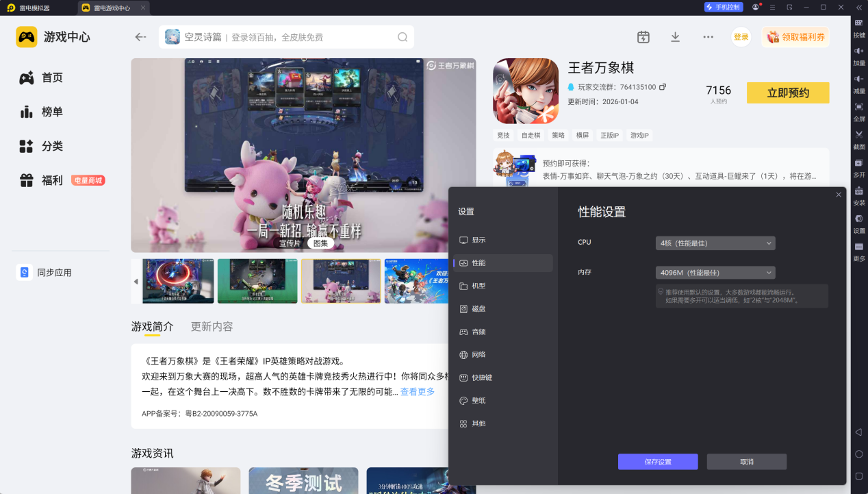The height and width of the screenshot is (494, 868).
Task: Click the 竞技 tag
Action: [503, 136]
